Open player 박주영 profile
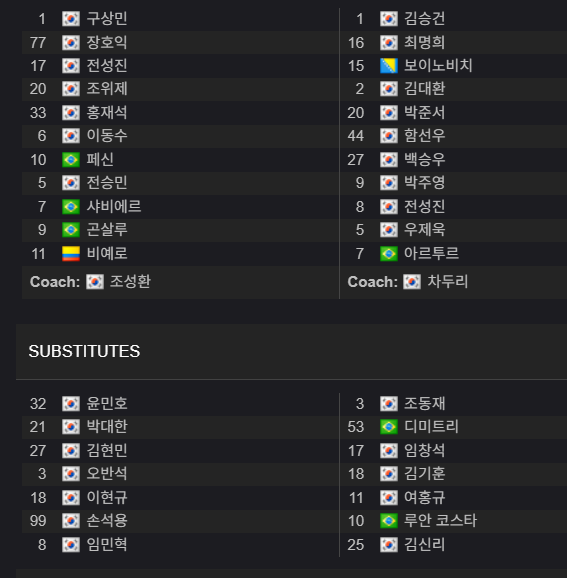Viewport: 567px width, 578px height. [424, 183]
